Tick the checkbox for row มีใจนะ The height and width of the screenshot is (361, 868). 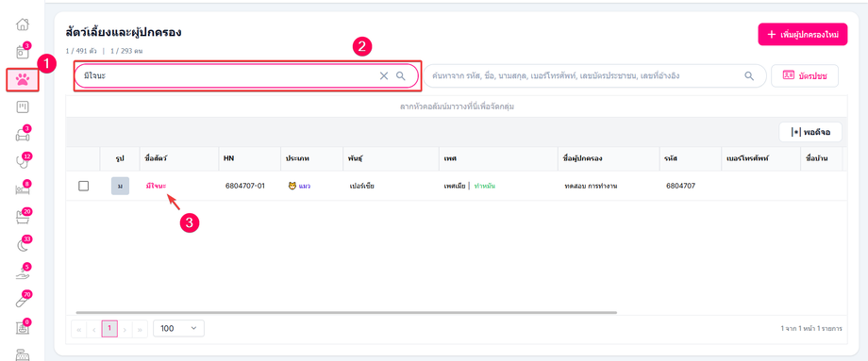point(84,187)
